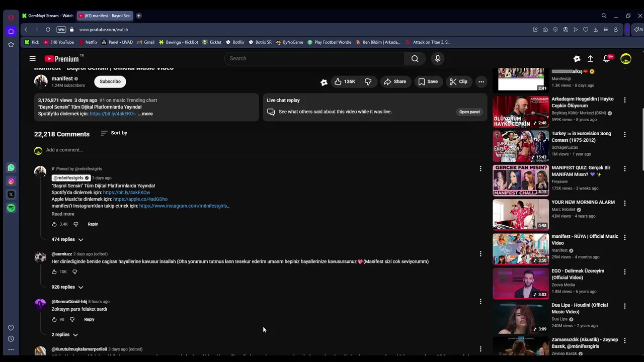Open the YouTube guide hamburger menu

pyautogui.click(x=33, y=59)
